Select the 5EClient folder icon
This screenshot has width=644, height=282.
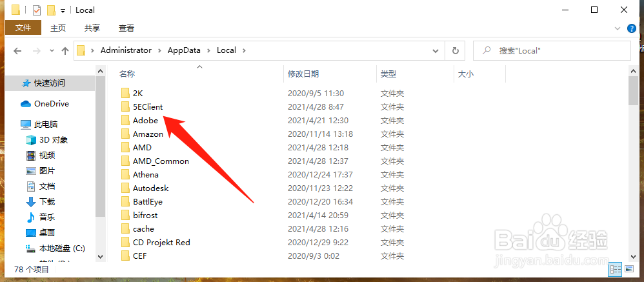coord(125,106)
